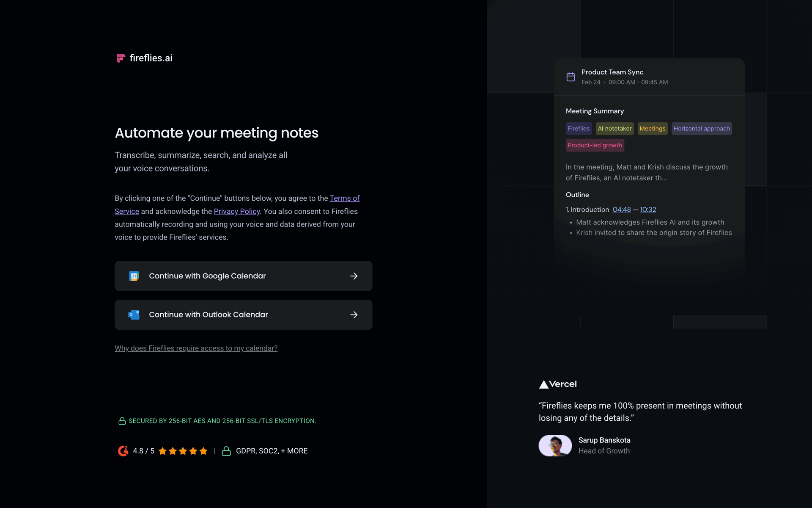Click the calendar icon beside Product Team Sync
Image resolution: width=812 pixels, height=508 pixels.
point(571,77)
